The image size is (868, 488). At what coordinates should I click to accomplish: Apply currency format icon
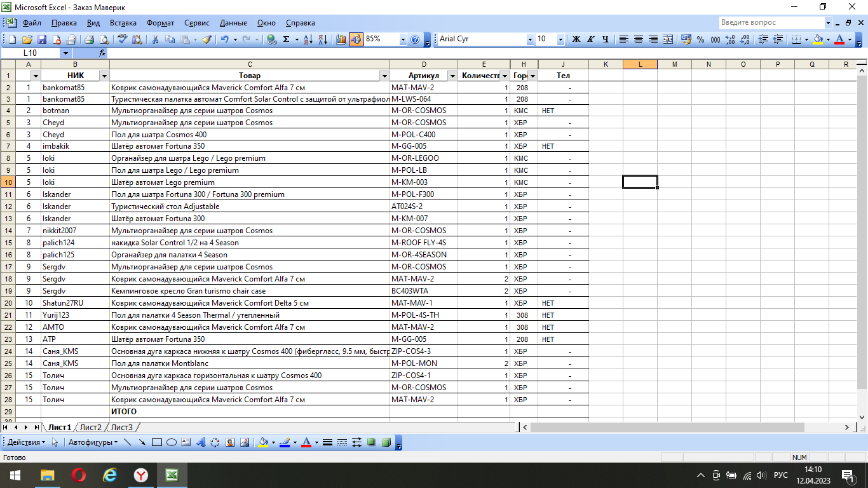point(686,39)
